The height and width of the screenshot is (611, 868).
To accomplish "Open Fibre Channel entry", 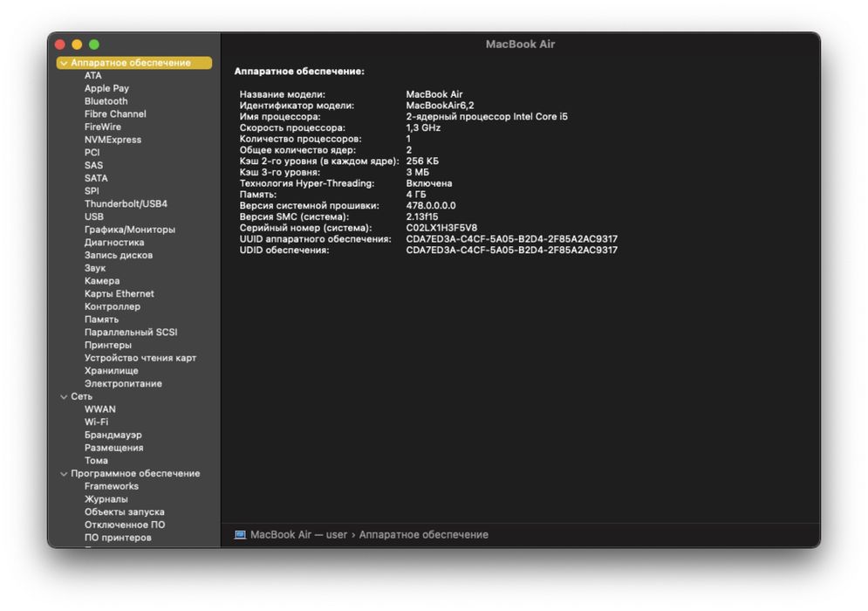I will tap(115, 113).
